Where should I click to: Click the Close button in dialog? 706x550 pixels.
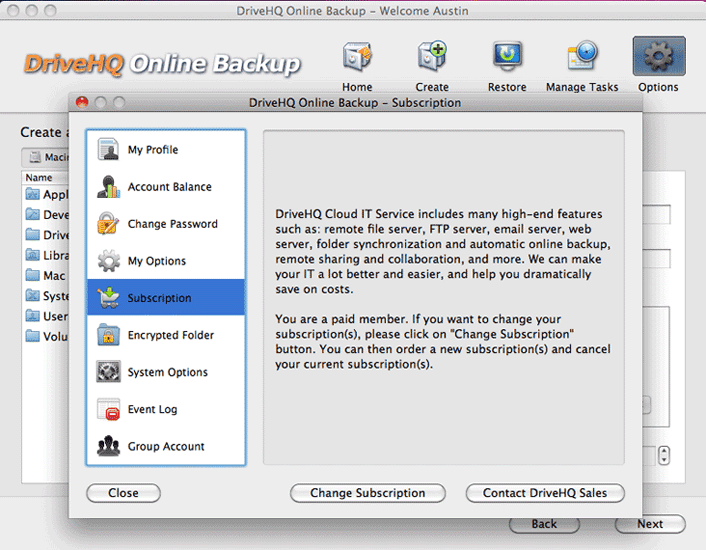123,493
